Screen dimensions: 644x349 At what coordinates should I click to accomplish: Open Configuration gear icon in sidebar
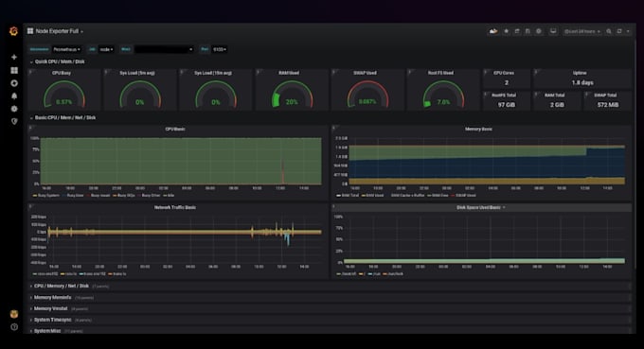pyautogui.click(x=14, y=109)
